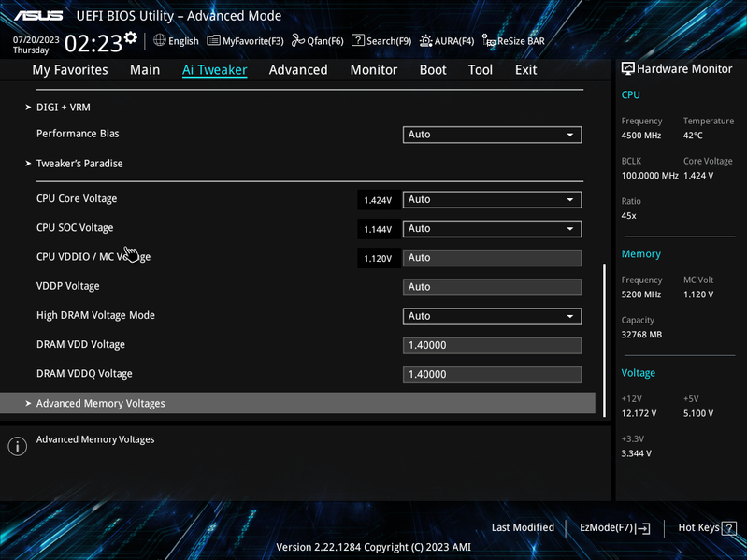Click the globe language icon
747x560 pixels.
pos(160,40)
